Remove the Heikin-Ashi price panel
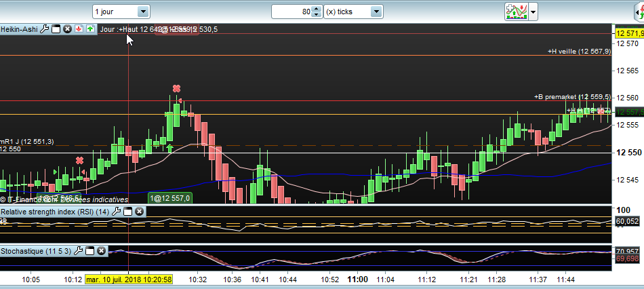This screenshot has height=289, width=644. click(68, 28)
